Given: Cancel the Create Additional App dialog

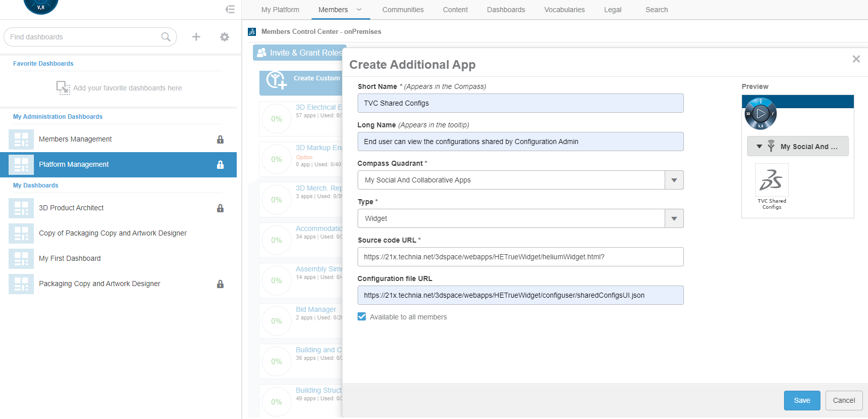Looking at the screenshot, I should click(x=844, y=400).
